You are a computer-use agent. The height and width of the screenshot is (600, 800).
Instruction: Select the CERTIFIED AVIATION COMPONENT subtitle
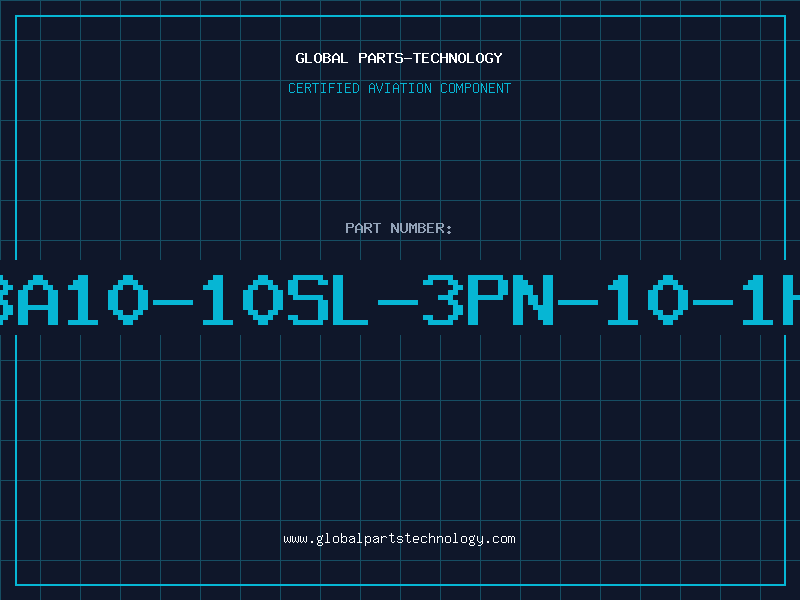(399, 88)
